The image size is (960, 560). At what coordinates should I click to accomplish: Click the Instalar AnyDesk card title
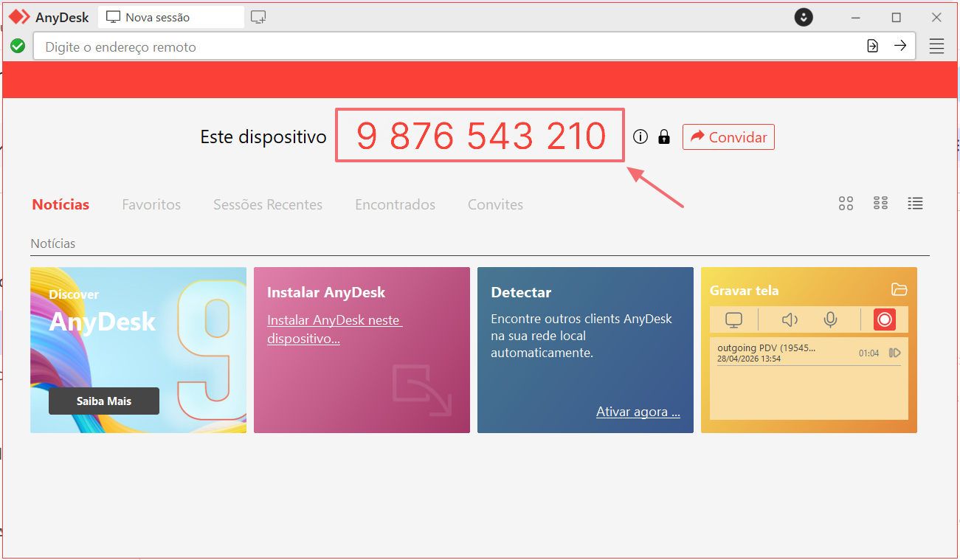point(326,292)
